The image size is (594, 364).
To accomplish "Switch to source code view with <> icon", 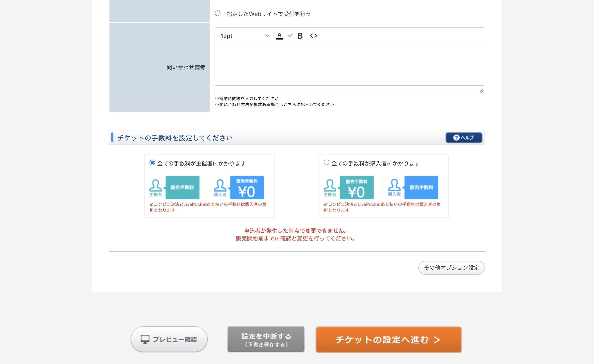I will [x=314, y=36].
